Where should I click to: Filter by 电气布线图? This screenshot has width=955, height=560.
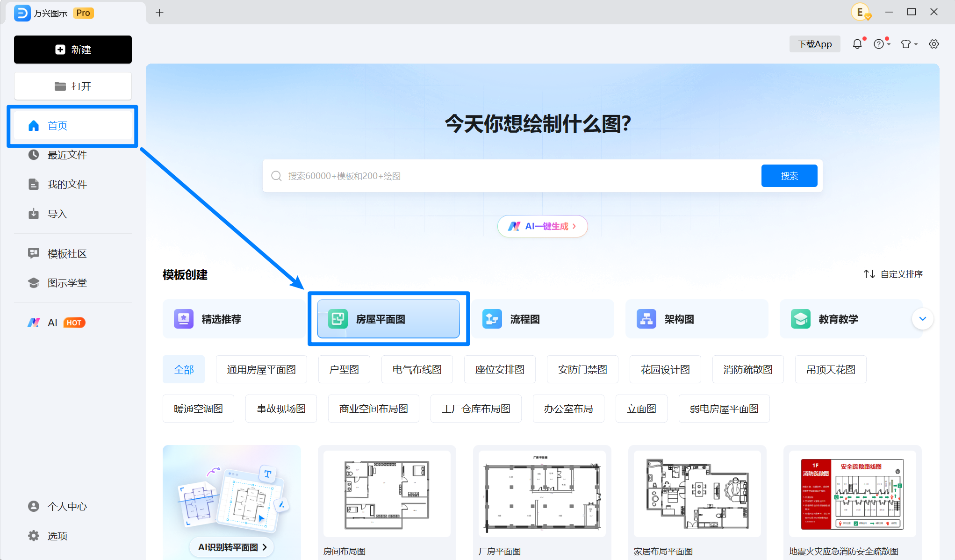click(417, 369)
